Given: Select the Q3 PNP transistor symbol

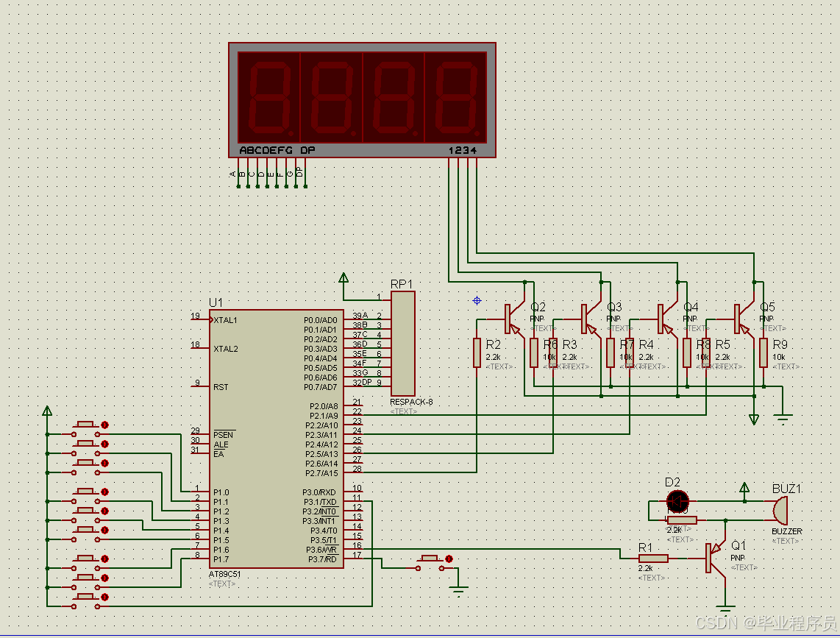Looking at the screenshot, I should coord(590,319).
